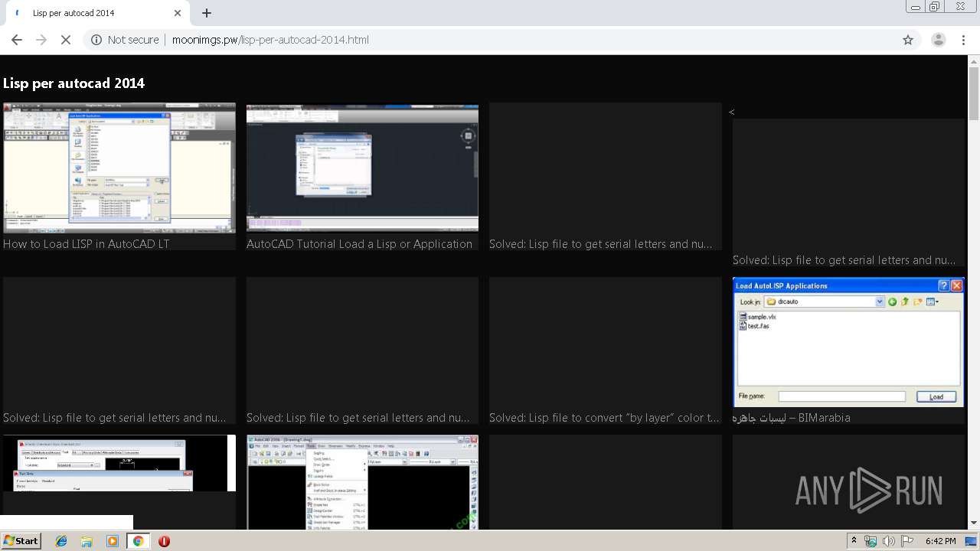Open the text style dialog thumbnail in the bottom row

click(119, 463)
